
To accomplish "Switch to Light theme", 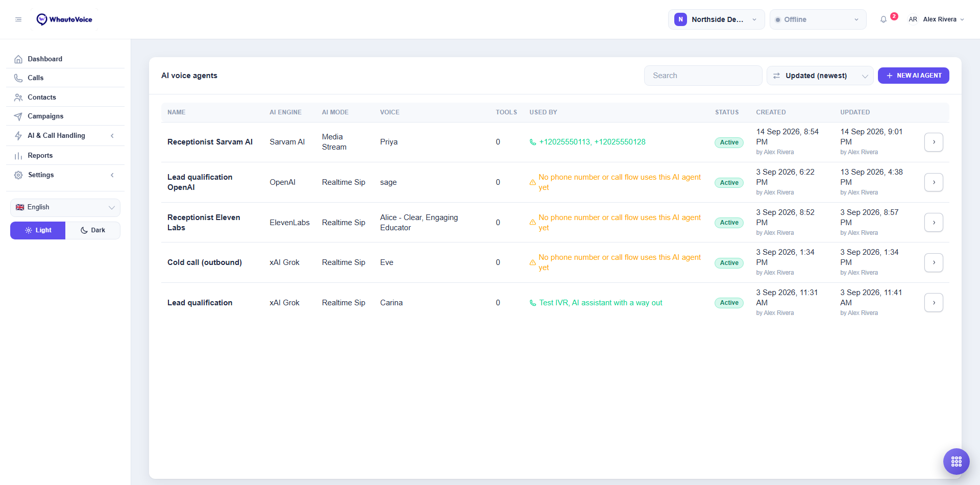I will pos(38,230).
